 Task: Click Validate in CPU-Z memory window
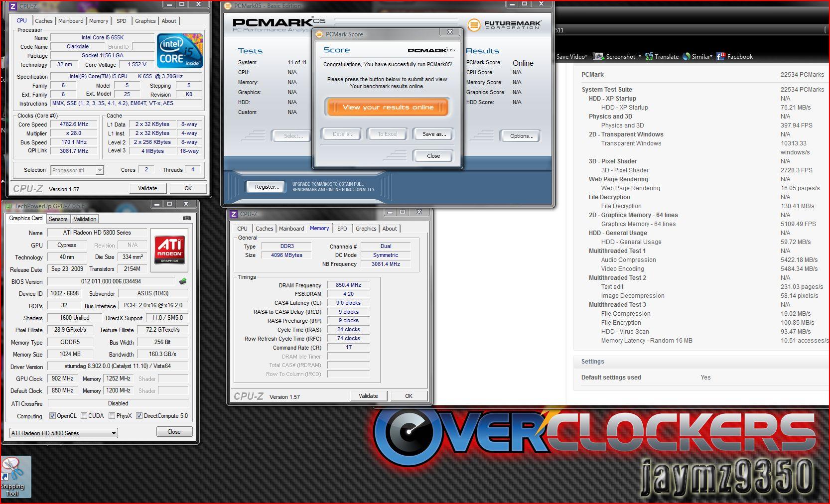coord(368,396)
